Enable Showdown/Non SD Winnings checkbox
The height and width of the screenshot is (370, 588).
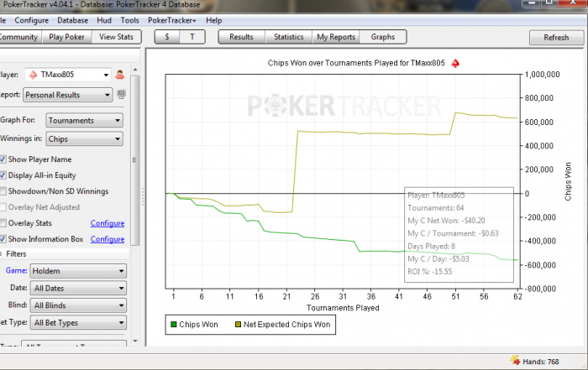click(x=3, y=191)
